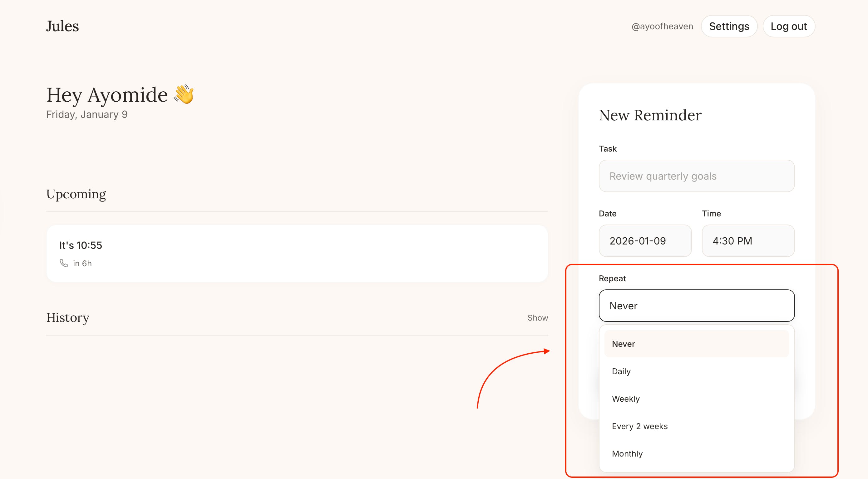Click the Jules logo

point(62,26)
